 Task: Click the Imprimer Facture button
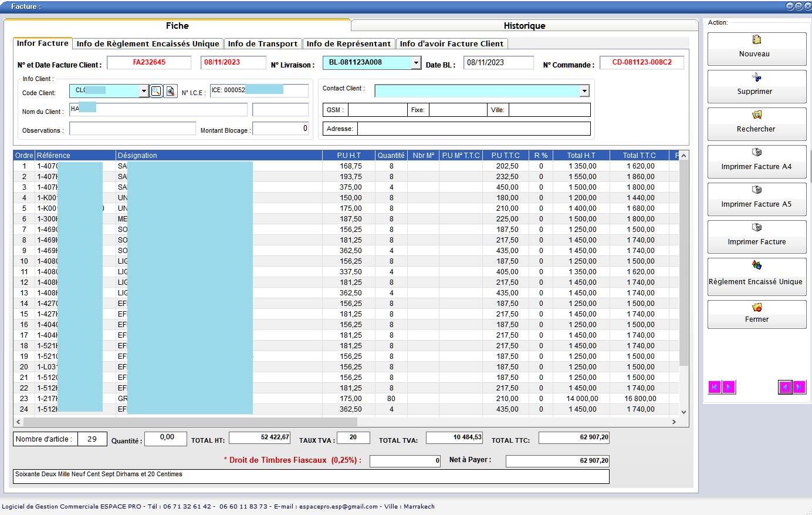tap(757, 237)
